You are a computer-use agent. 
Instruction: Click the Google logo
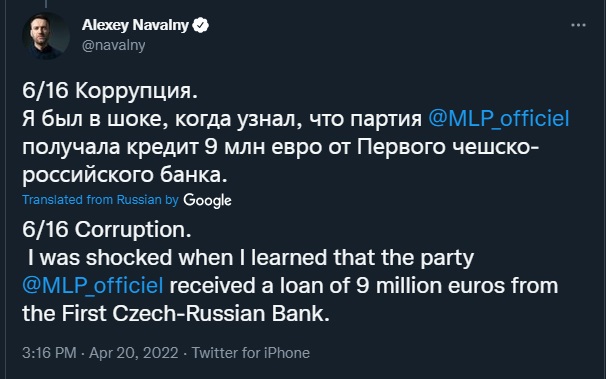pos(207,200)
